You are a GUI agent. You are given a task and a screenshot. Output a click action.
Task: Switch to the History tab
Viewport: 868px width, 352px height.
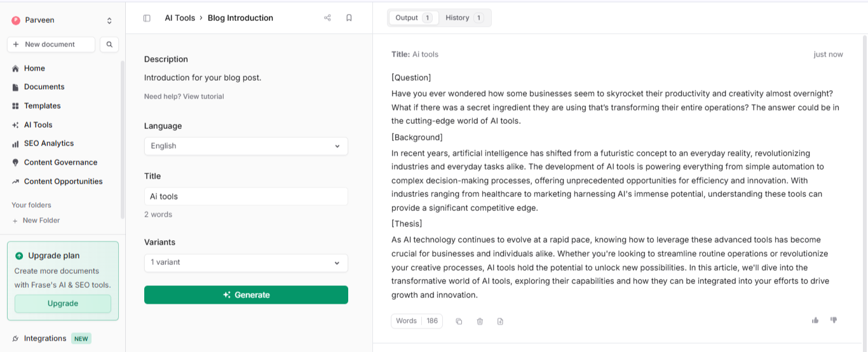coord(464,18)
